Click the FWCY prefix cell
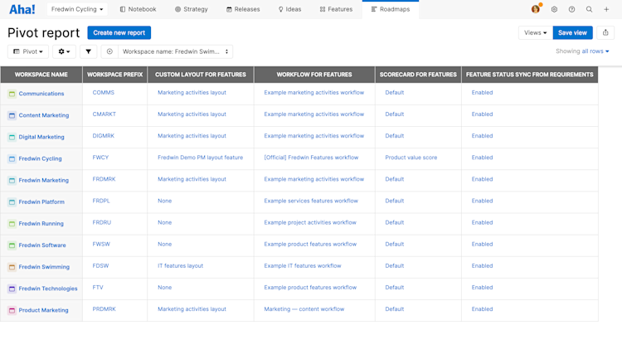Screen dimensions: 622x364 click(100, 158)
